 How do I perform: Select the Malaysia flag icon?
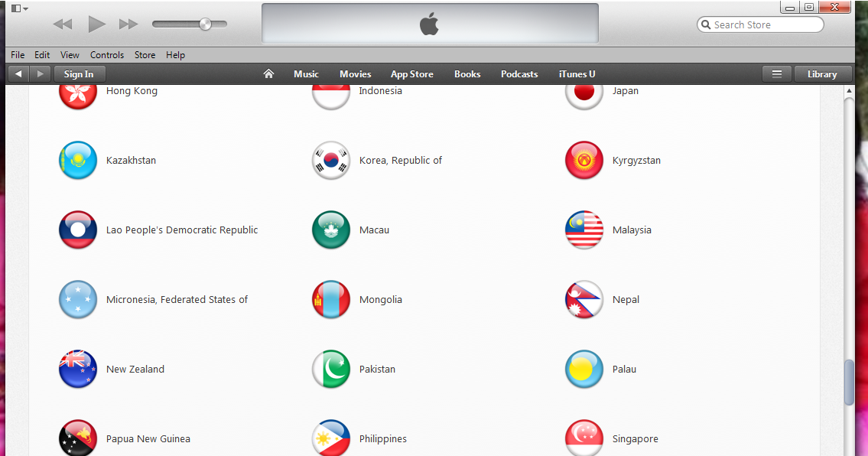pos(584,230)
